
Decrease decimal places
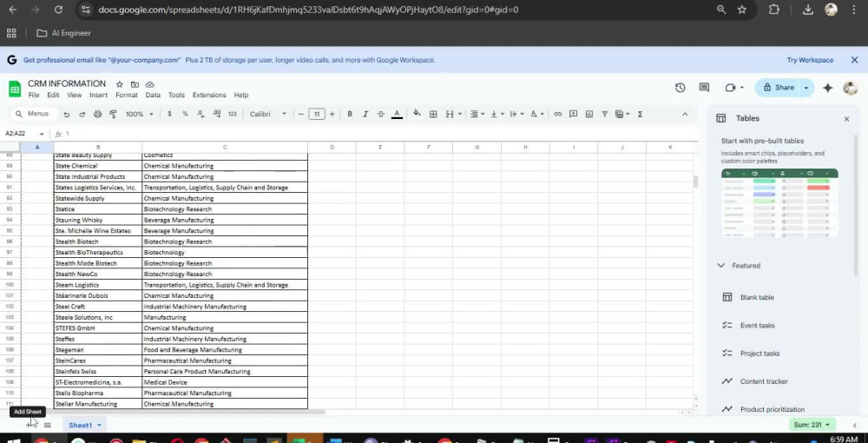201,114
